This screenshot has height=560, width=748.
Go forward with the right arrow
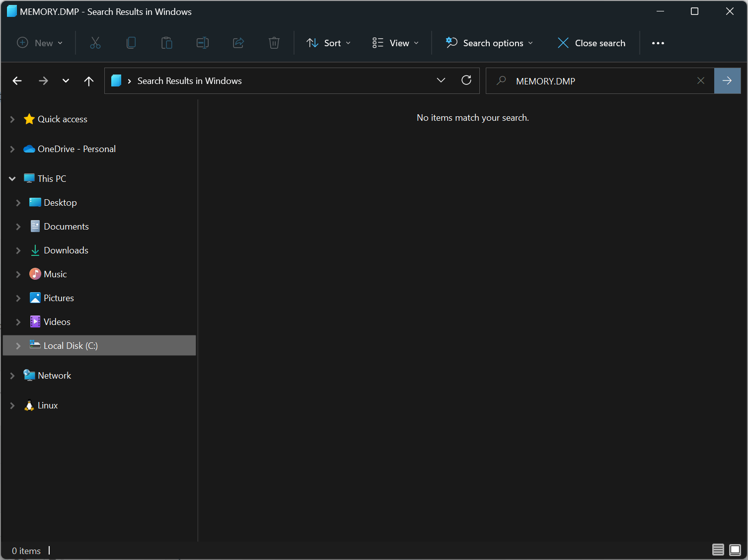point(43,80)
